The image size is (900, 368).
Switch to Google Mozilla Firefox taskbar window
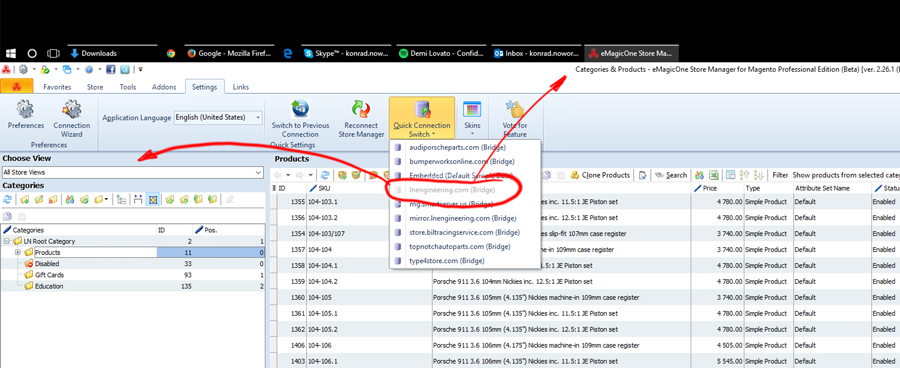coord(228,53)
